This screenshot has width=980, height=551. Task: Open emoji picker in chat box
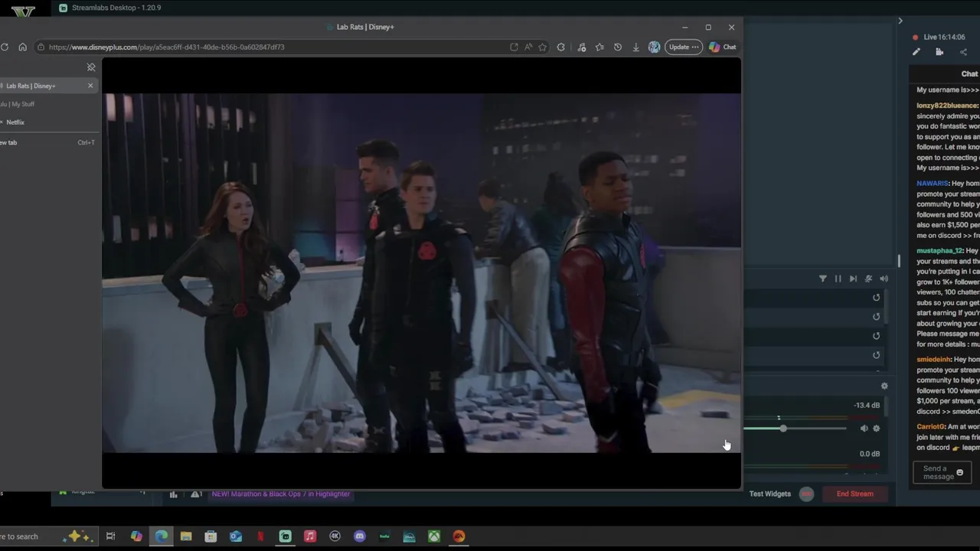pos(959,472)
